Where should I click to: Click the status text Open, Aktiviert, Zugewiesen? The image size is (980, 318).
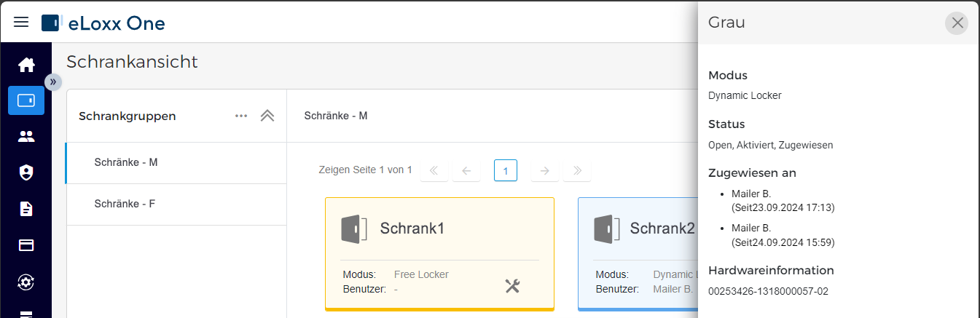click(770, 145)
